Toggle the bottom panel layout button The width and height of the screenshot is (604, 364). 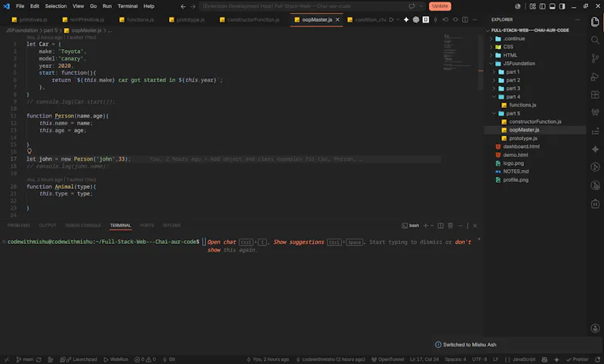point(553,6)
